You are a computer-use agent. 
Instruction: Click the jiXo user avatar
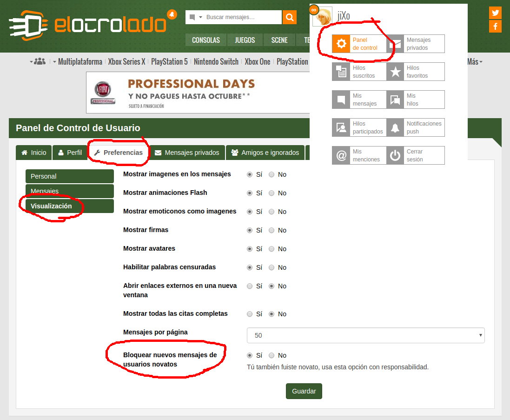[x=322, y=16]
